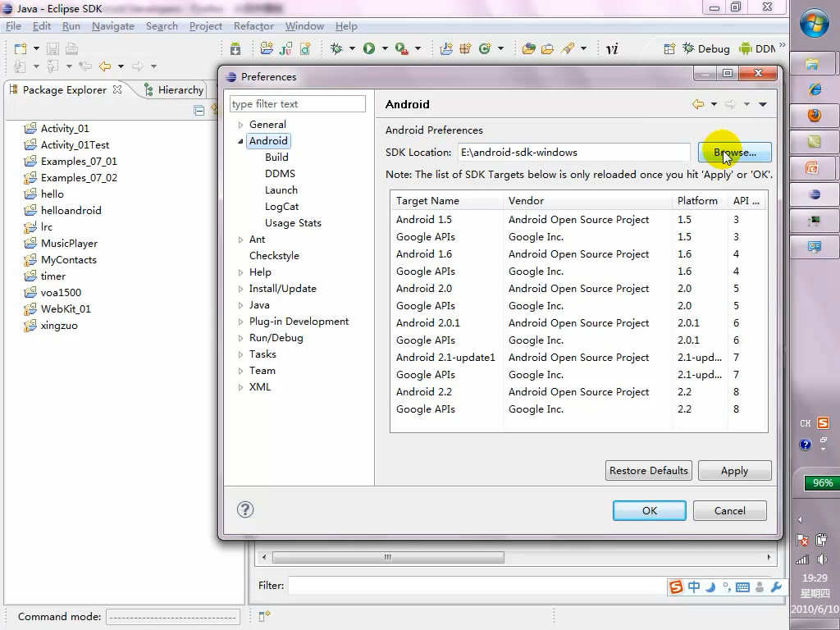Click the back arrow in Preferences header
Viewport: 840px width, 630px height.
click(698, 104)
